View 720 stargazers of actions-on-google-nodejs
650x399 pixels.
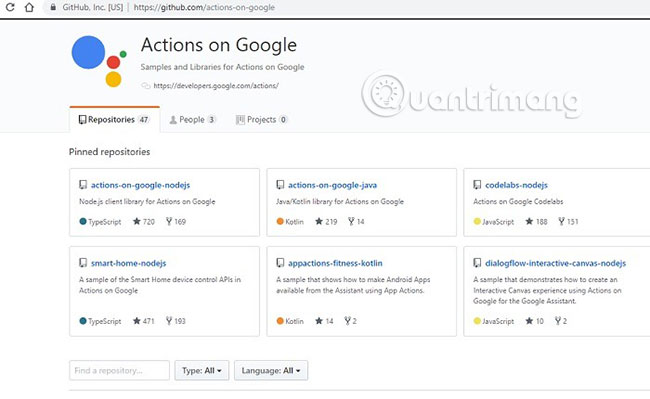pos(143,222)
